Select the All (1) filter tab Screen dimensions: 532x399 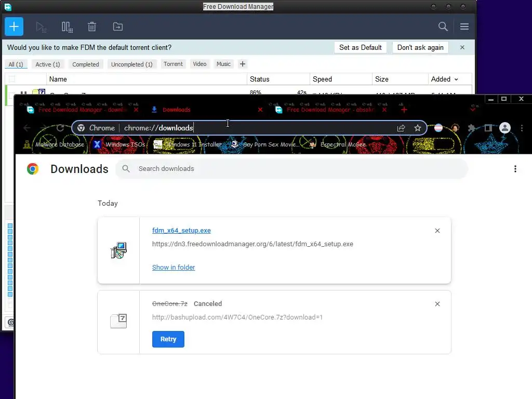16,64
